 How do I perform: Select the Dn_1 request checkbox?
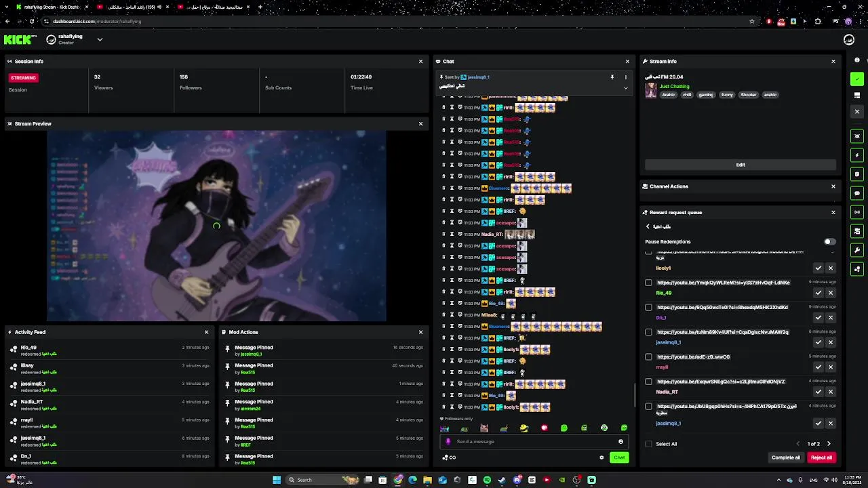click(649, 307)
